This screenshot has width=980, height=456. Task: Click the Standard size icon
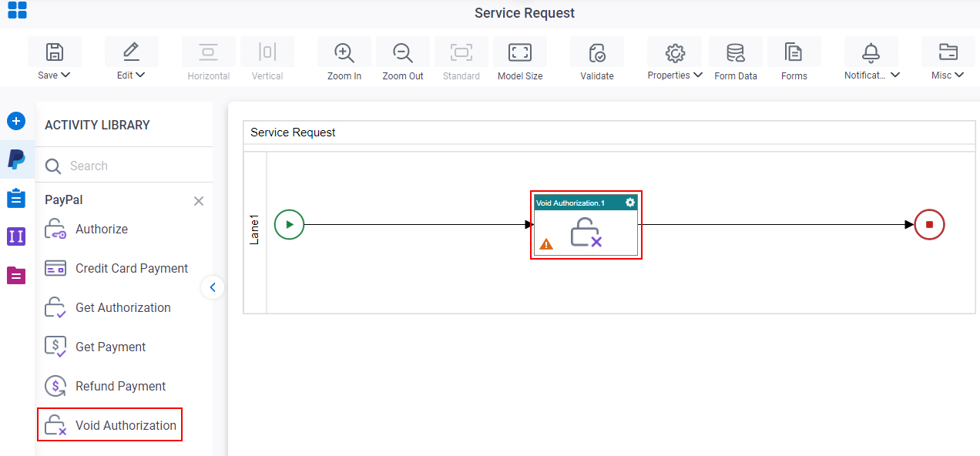point(461,52)
